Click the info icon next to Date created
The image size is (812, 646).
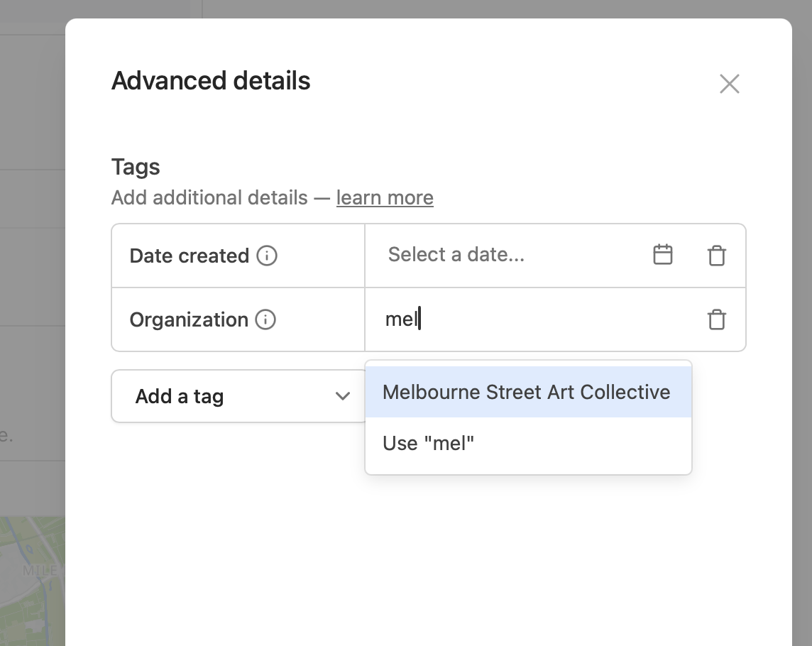pos(267,256)
